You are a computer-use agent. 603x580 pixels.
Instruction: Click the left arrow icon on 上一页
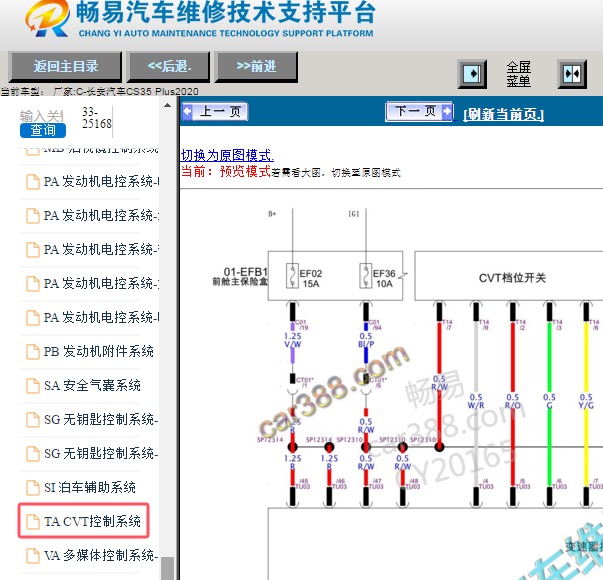click(x=187, y=112)
